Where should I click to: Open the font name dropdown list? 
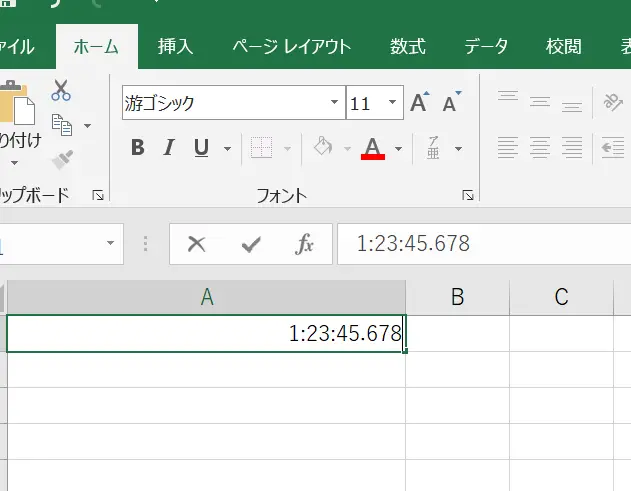click(x=334, y=103)
